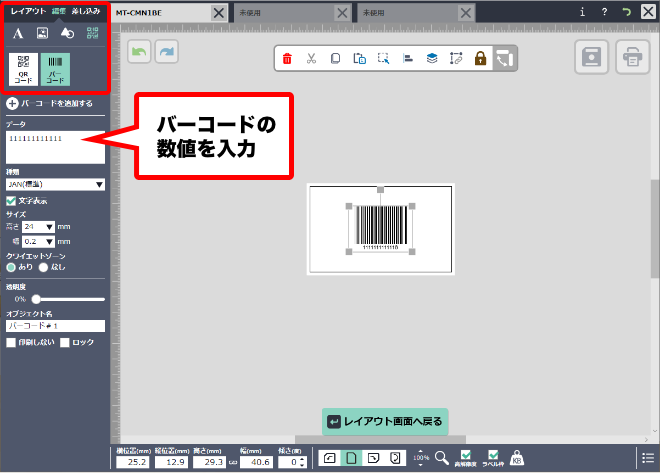Activate the area selection tool

tap(383, 58)
